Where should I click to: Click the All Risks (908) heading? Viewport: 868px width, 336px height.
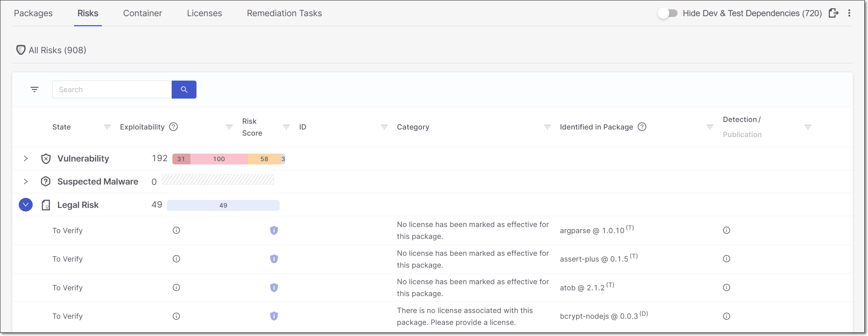click(57, 50)
